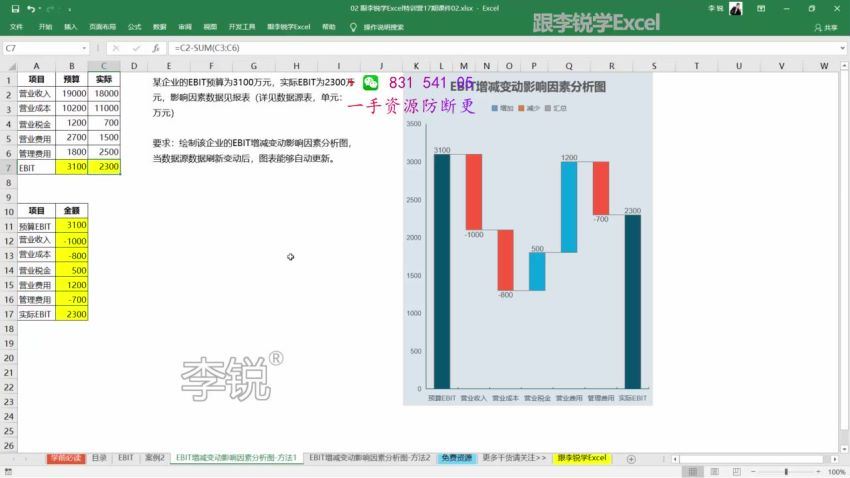
Task: Switch to the EBIT增减变动影响因素分析图-方法2 sheet
Action: 369,458
